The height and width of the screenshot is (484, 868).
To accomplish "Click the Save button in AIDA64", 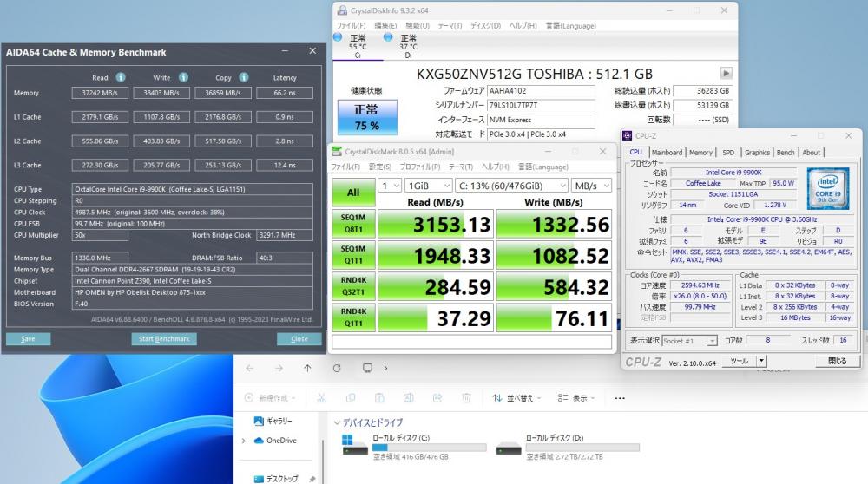I will tap(29, 338).
